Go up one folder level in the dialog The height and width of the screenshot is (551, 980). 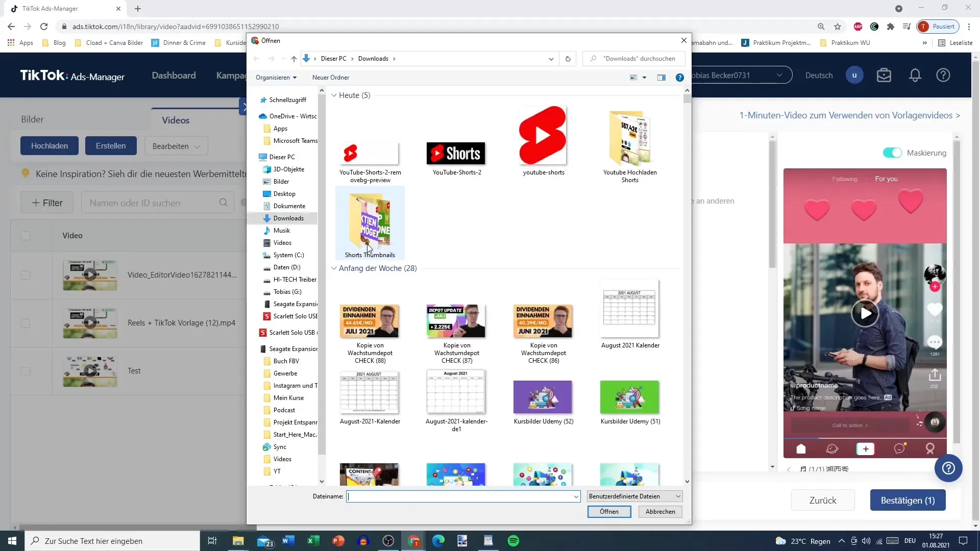[294, 59]
